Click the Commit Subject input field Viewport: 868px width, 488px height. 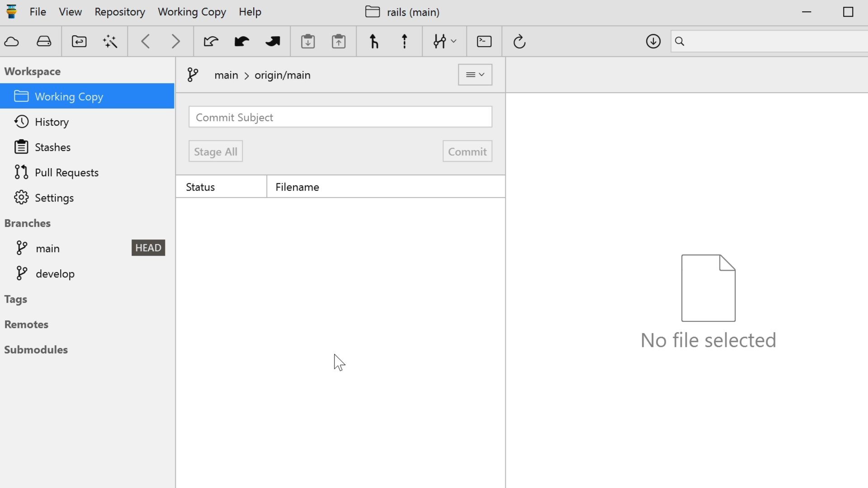pos(340,117)
